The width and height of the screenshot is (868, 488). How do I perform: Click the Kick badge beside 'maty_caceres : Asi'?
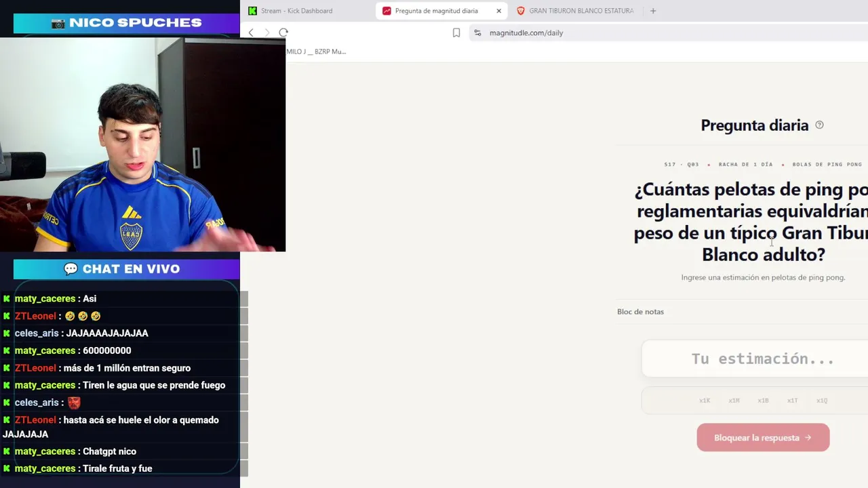pyautogui.click(x=7, y=299)
